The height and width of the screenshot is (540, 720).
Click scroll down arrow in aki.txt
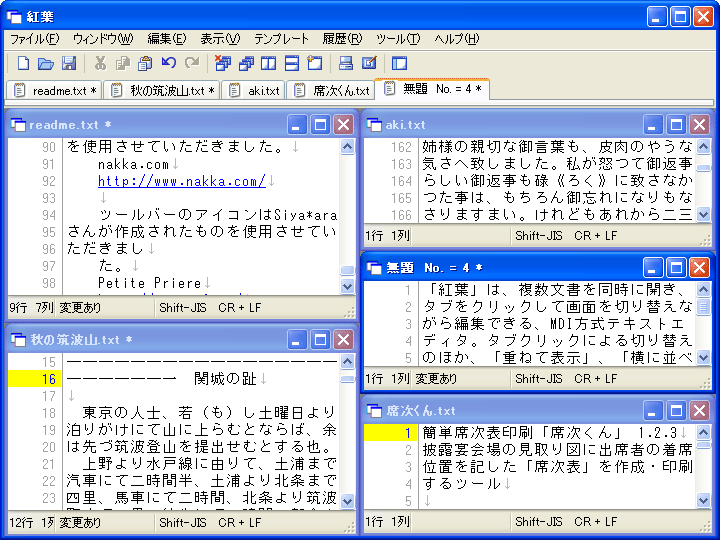pos(703,214)
